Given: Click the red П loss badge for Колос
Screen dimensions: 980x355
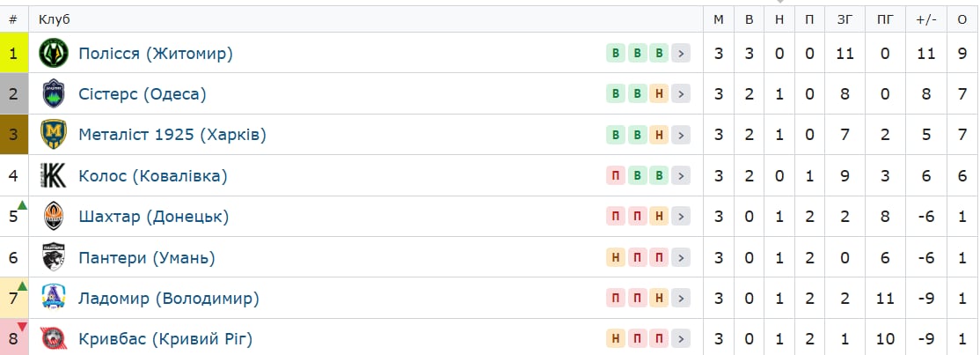Looking at the screenshot, I should click(x=616, y=175).
